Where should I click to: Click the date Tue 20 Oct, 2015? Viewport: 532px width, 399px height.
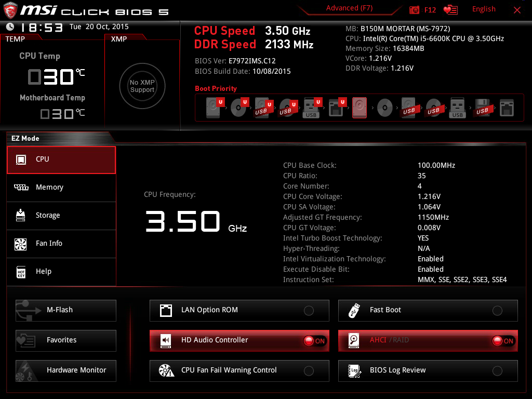99,26
